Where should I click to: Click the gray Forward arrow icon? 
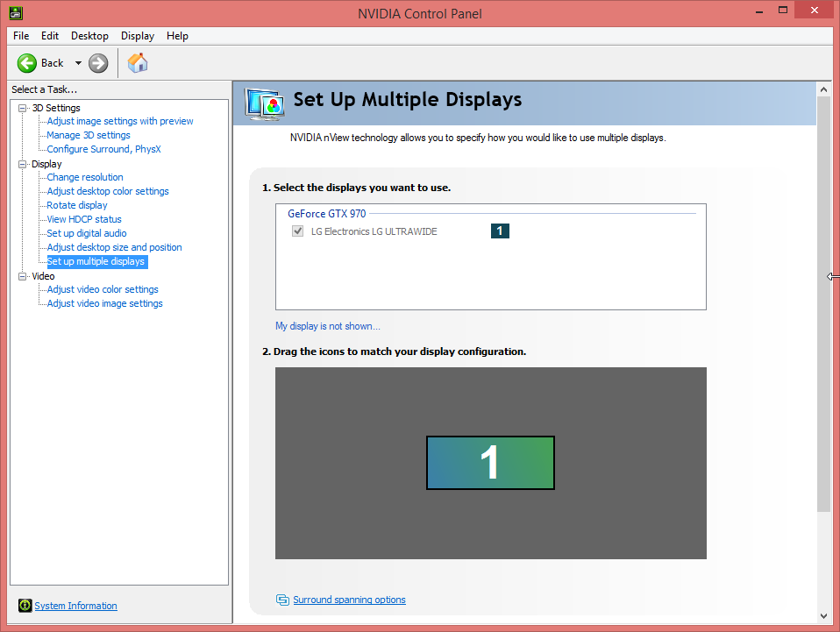tap(98, 63)
